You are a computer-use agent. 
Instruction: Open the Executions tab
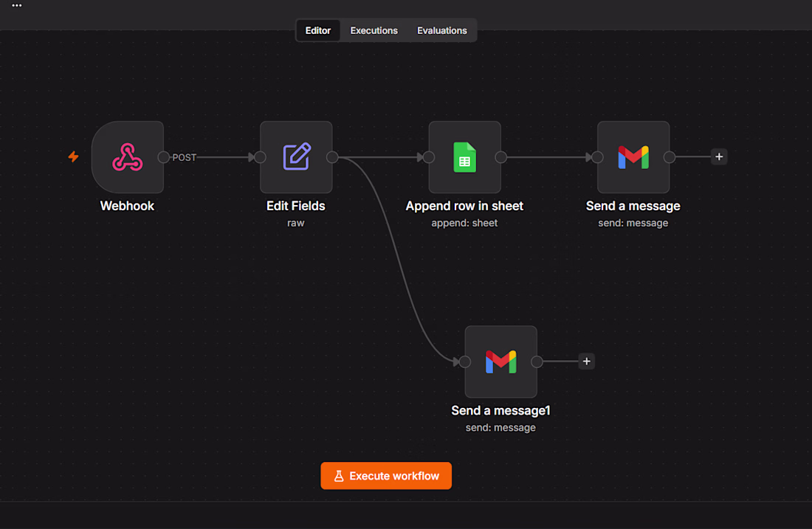pyautogui.click(x=374, y=30)
